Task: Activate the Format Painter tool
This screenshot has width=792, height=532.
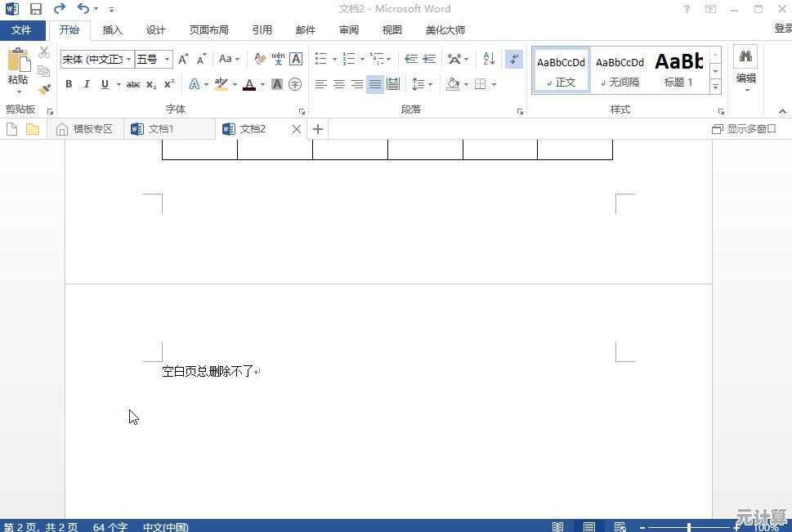Action: point(45,88)
